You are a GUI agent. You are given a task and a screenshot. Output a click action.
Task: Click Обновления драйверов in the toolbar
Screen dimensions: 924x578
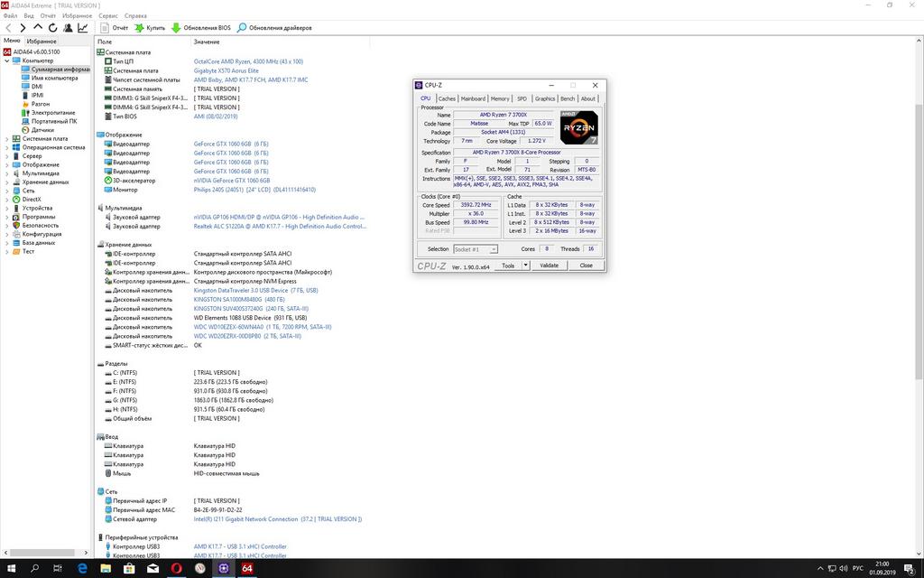(x=274, y=28)
